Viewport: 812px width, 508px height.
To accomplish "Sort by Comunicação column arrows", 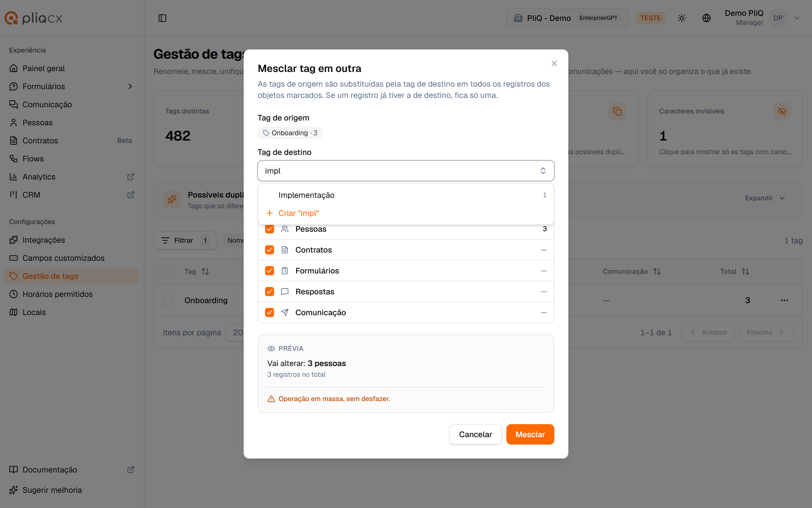I will click(657, 271).
